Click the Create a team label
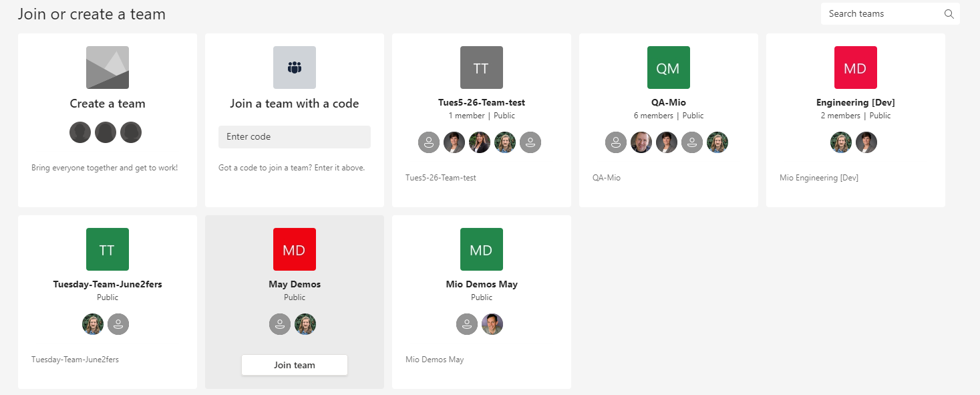 [x=107, y=103]
